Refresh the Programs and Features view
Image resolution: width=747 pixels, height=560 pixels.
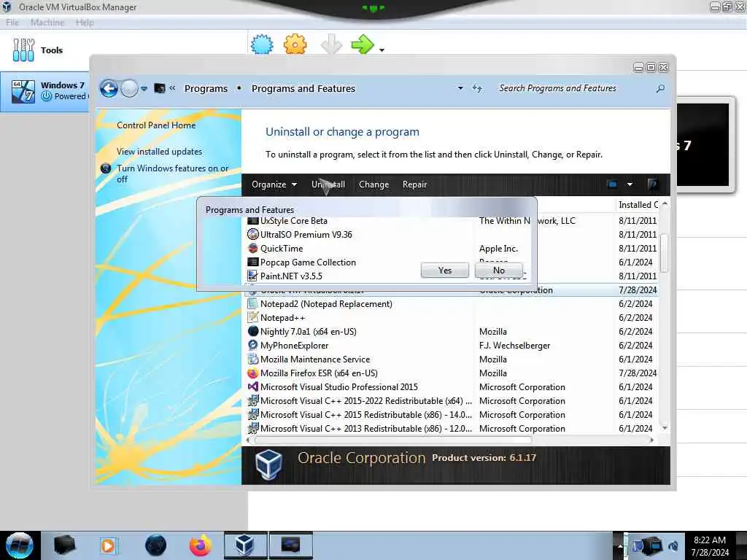coord(477,88)
